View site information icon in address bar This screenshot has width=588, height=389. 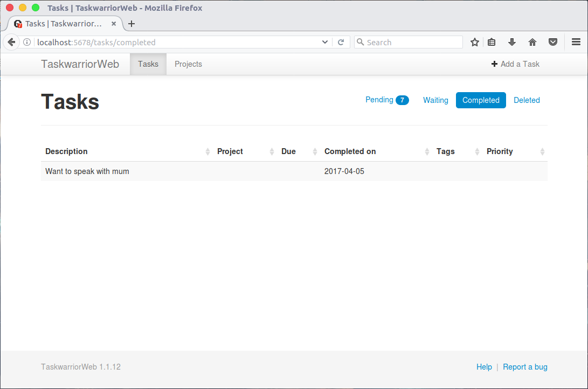(27, 42)
